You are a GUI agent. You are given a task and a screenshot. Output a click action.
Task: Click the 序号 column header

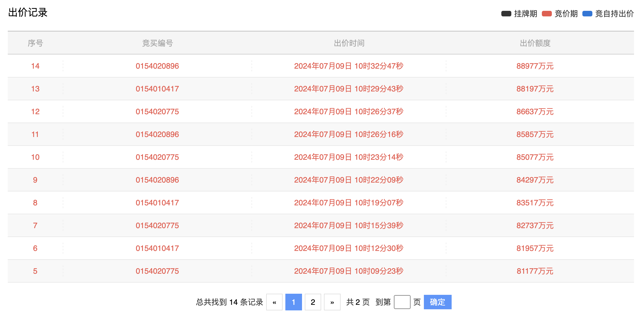click(x=35, y=43)
